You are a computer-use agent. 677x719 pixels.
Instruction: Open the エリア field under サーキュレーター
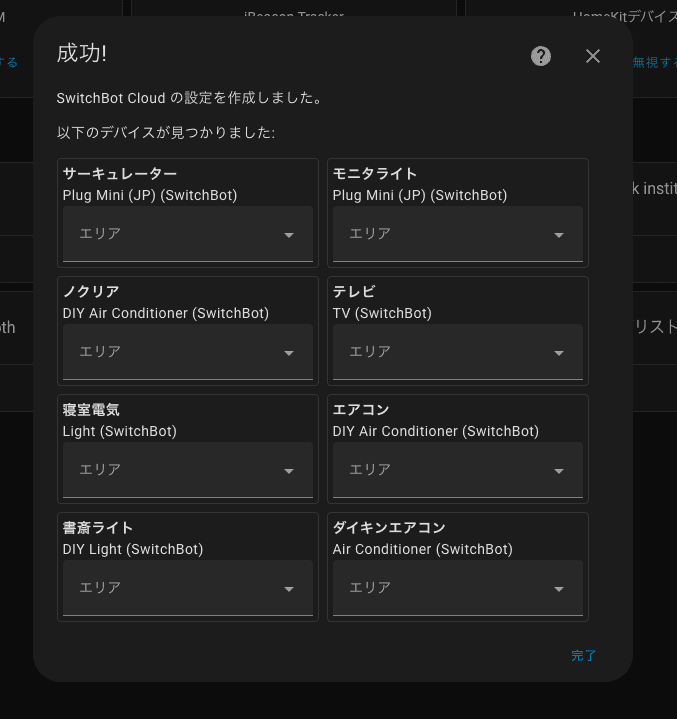pos(170,234)
